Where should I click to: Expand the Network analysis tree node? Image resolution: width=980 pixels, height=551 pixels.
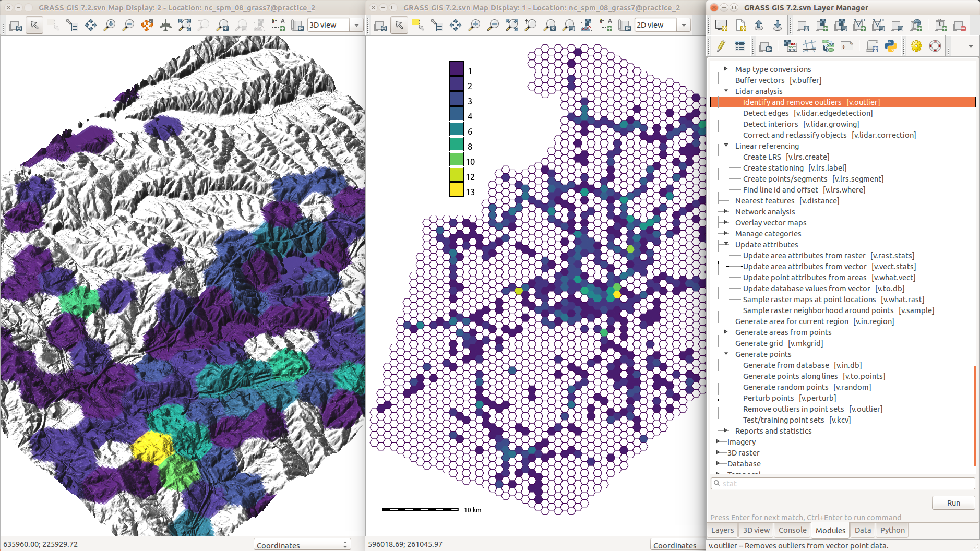click(x=726, y=211)
